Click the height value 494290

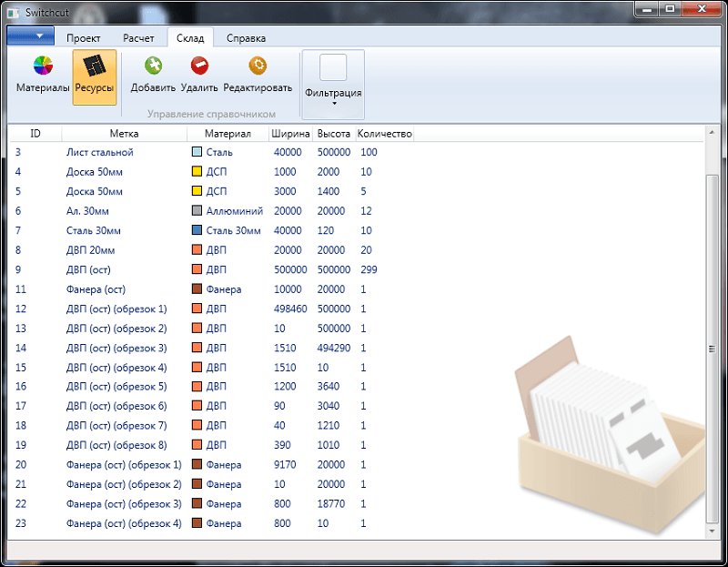point(334,348)
